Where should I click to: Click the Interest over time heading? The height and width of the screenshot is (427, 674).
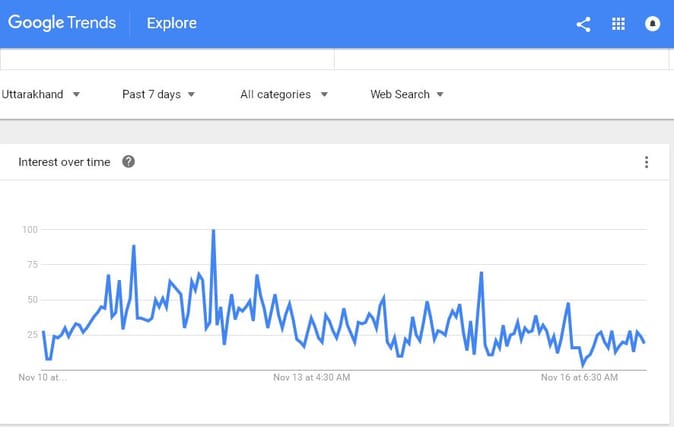point(64,162)
